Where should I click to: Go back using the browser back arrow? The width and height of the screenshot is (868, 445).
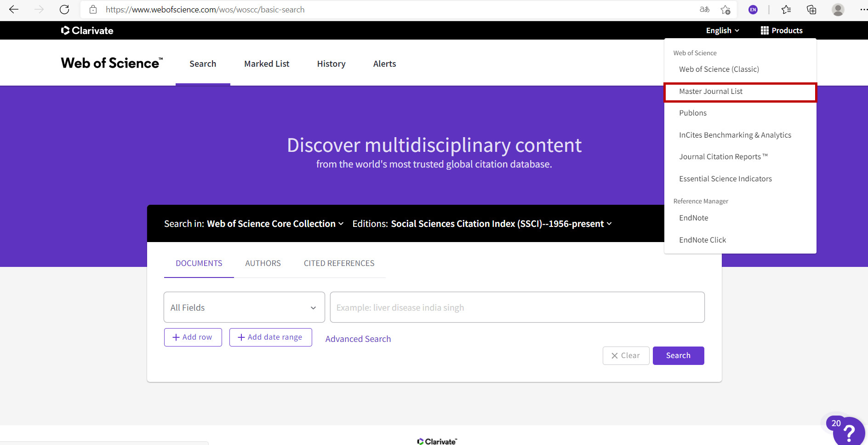pyautogui.click(x=14, y=10)
